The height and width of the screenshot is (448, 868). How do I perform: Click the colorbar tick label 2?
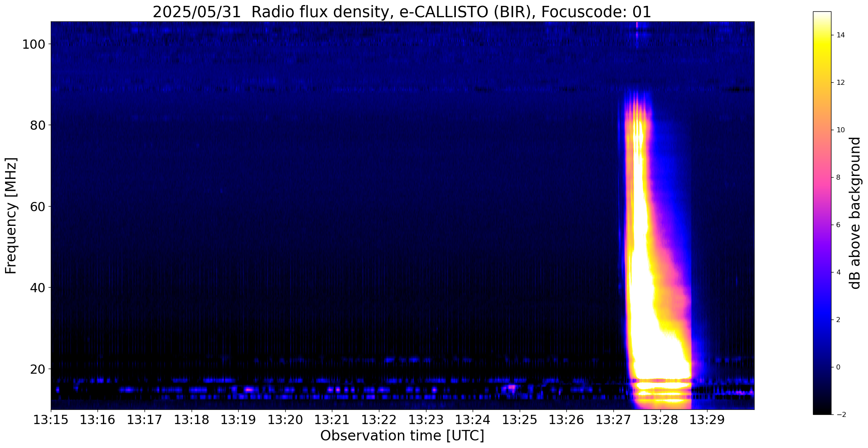[x=838, y=320]
